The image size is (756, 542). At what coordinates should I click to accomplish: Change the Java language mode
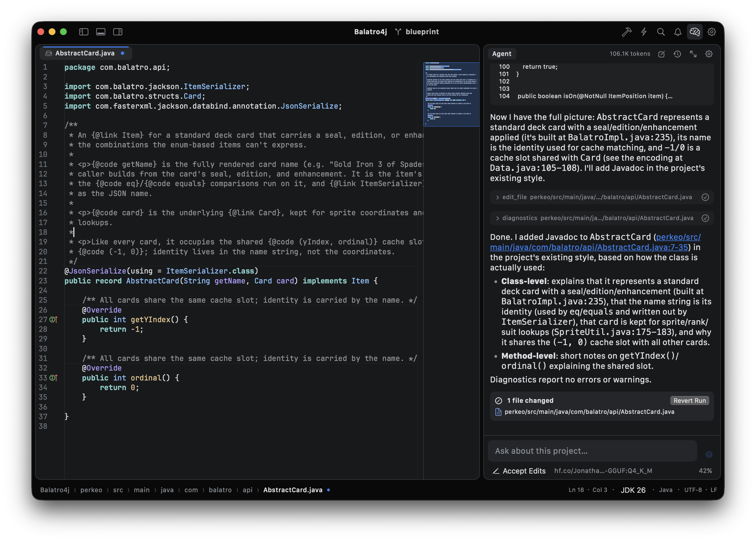(x=665, y=490)
